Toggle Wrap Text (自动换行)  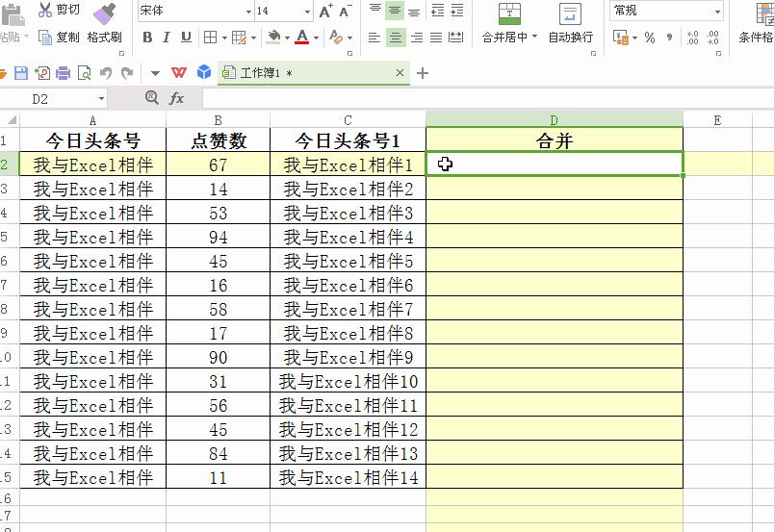click(570, 23)
